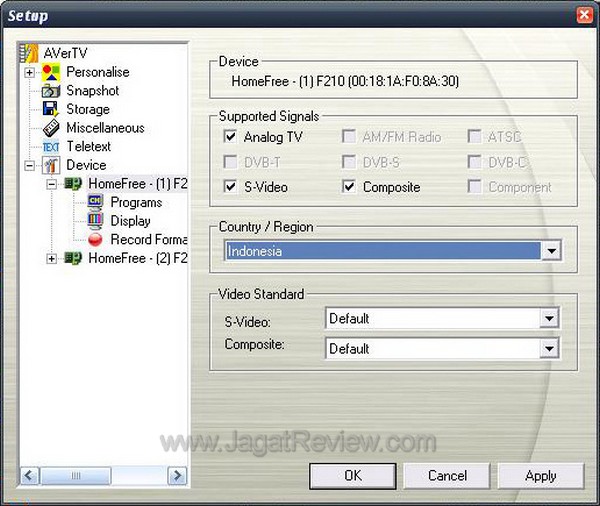Click the Personalise icon in tree
The width and height of the screenshot is (600, 506).
coord(51,72)
